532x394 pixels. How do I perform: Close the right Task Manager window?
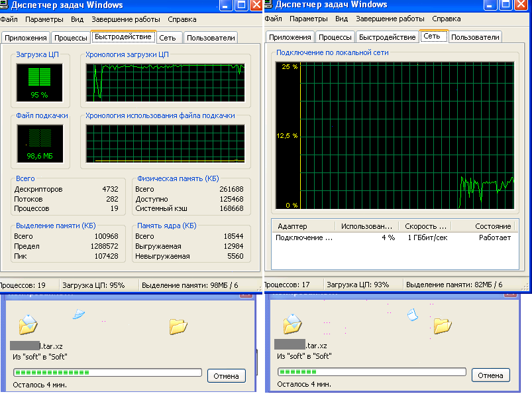pos(521,5)
